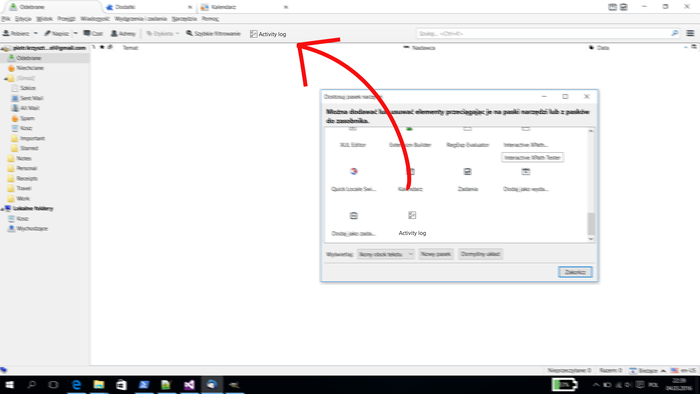
Task: Open the Adresy address book button
Action: [x=123, y=33]
